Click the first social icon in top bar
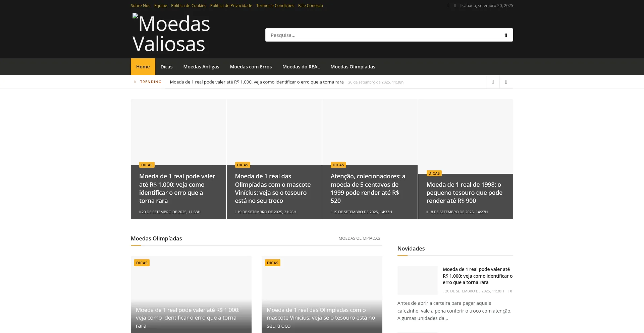This screenshot has height=333, width=644. click(x=448, y=6)
